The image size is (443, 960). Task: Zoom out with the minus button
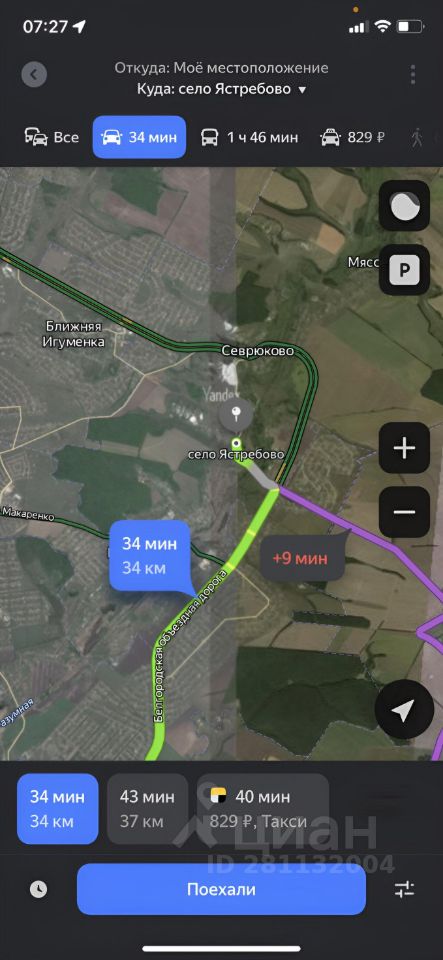pos(404,512)
